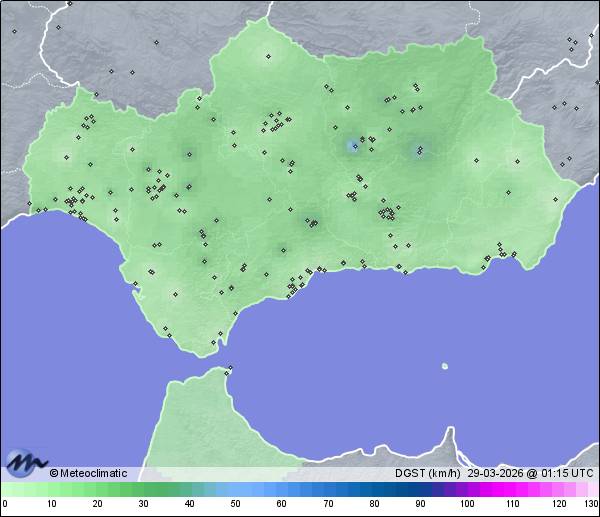Click the 40 value on the legend
600x517 pixels.
[x=189, y=504]
